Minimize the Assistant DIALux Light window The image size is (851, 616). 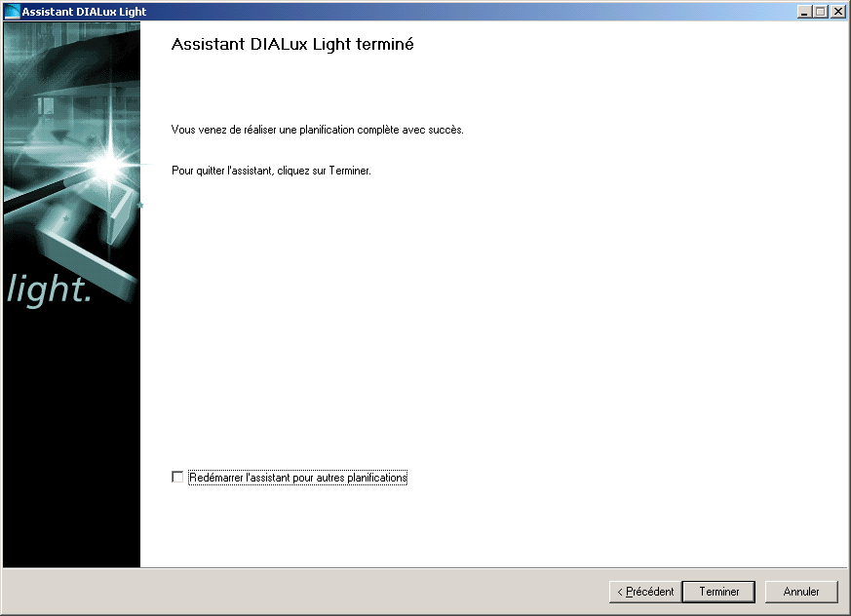click(805, 12)
